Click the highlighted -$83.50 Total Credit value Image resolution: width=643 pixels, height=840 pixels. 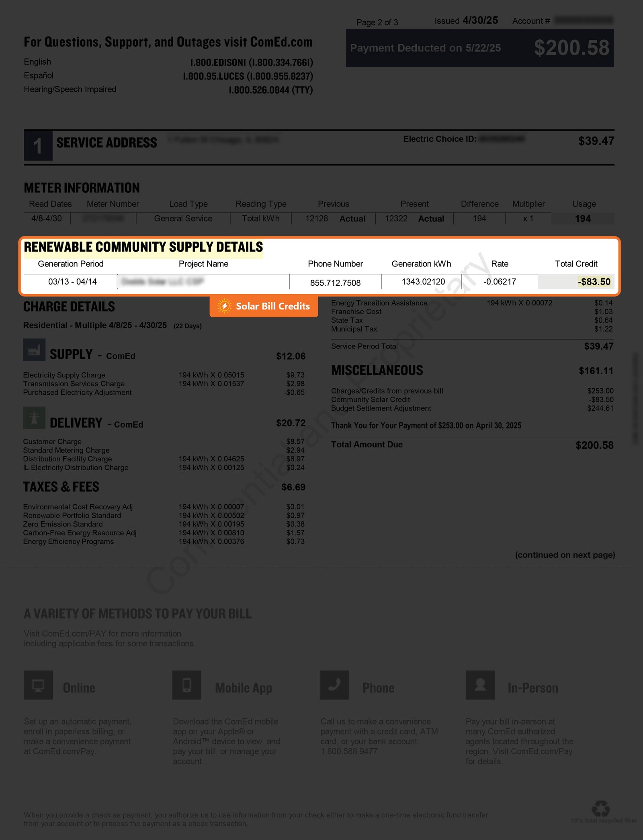point(594,282)
